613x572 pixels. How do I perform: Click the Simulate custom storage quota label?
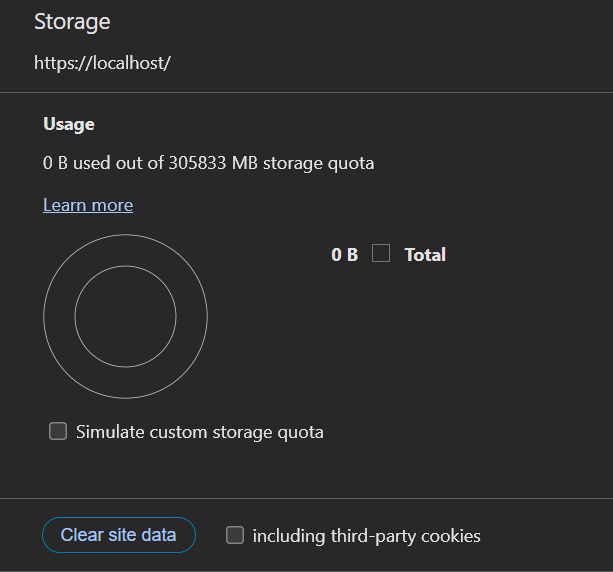tap(200, 432)
